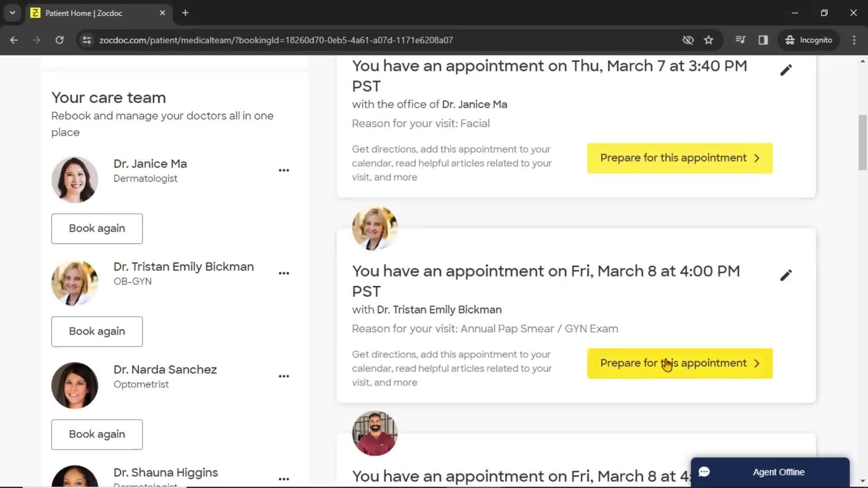Click the three-dot menu for Dr. Tristan Emily Bickman
This screenshot has width=868, height=488.
pos(284,273)
